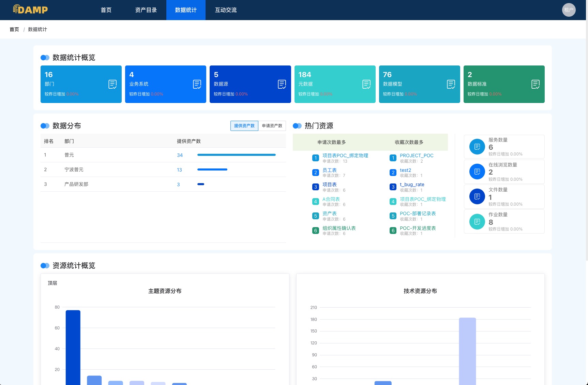Open the 项目表POC_绑定物理 top requested resource

pos(345,156)
